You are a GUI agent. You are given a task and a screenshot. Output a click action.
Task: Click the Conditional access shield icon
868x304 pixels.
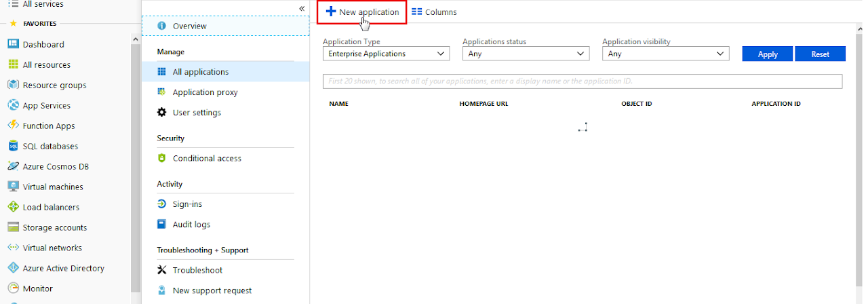tap(161, 158)
